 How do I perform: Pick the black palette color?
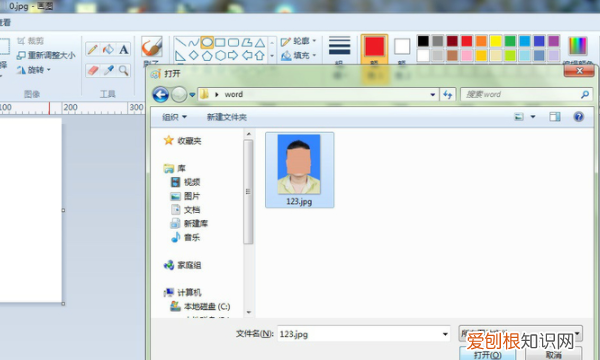point(423,41)
